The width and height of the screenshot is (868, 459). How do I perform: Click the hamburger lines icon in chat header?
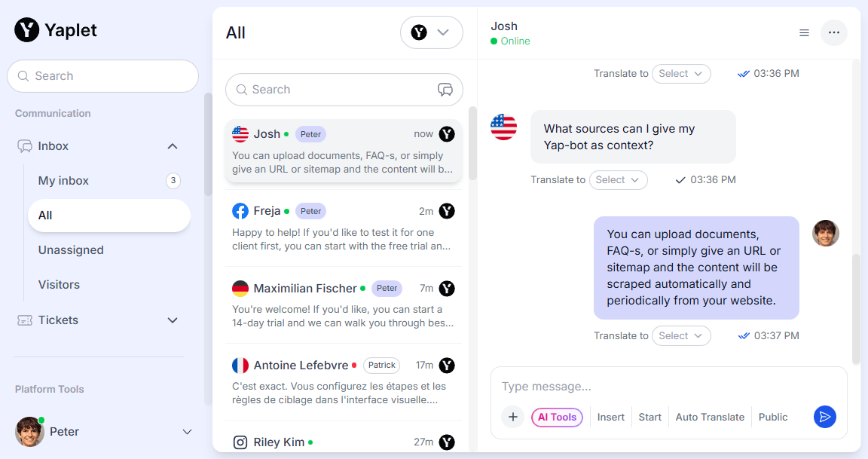pos(804,32)
